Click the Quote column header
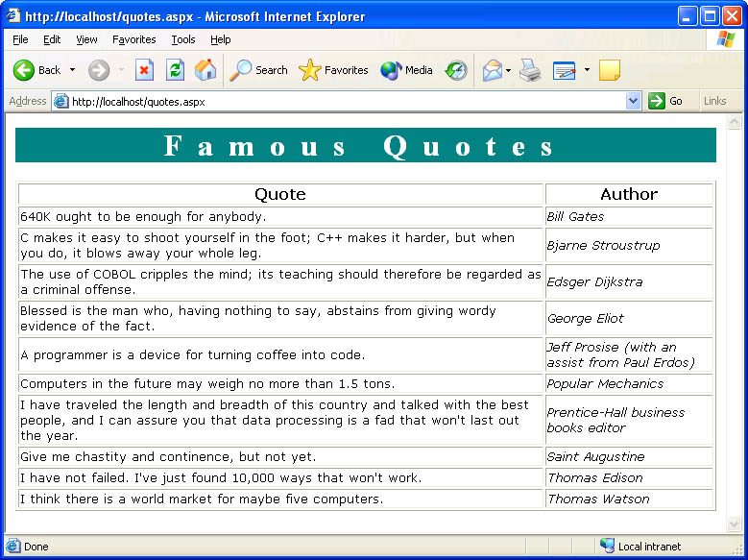 pyautogui.click(x=280, y=194)
